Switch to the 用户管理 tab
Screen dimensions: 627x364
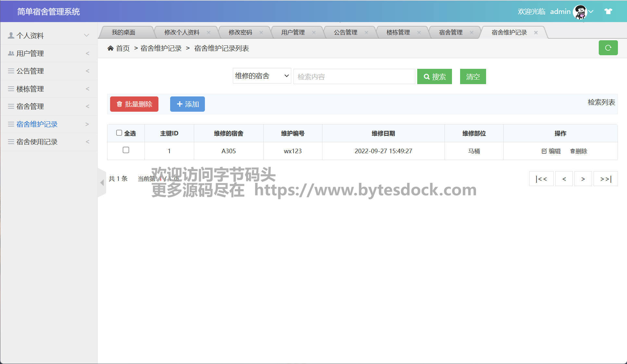pos(293,32)
